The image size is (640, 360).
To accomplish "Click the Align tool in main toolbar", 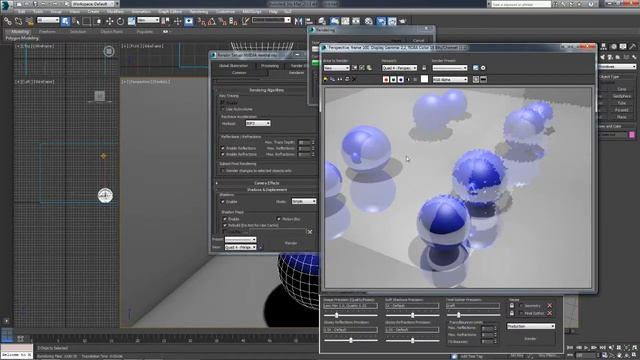I will click(309, 21).
